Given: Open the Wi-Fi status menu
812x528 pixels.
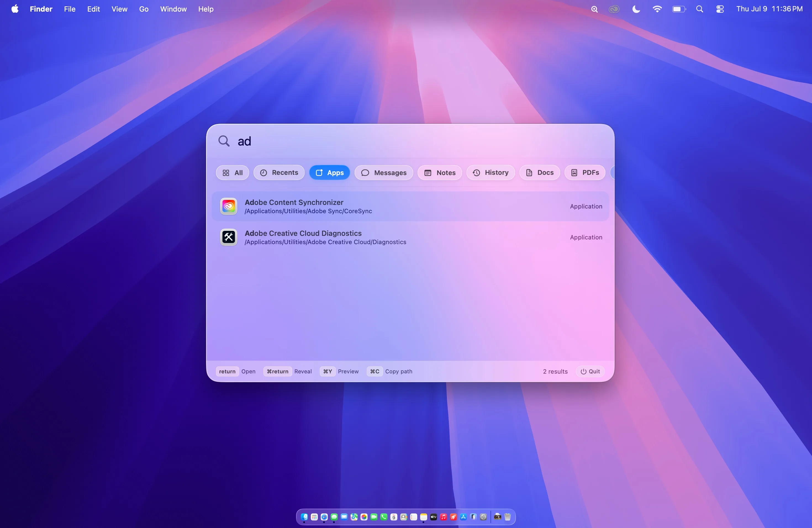Looking at the screenshot, I should [657, 9].
